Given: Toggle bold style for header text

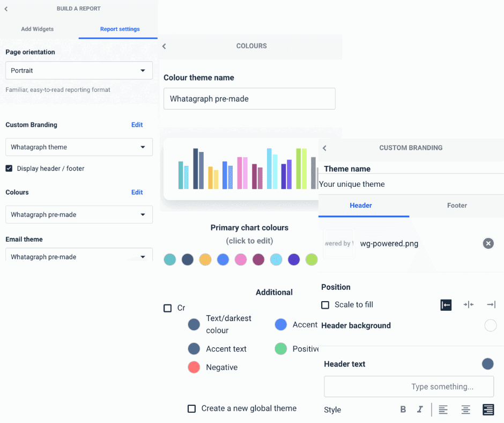Looking at the screenshot, I should pos(403,410).
